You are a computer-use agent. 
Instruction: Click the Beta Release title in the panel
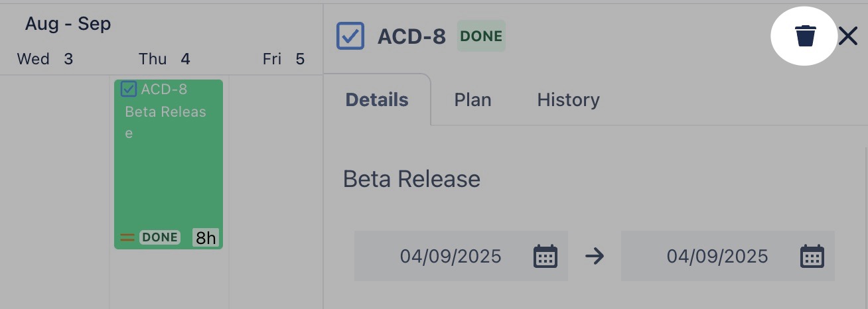click(411, 179)
